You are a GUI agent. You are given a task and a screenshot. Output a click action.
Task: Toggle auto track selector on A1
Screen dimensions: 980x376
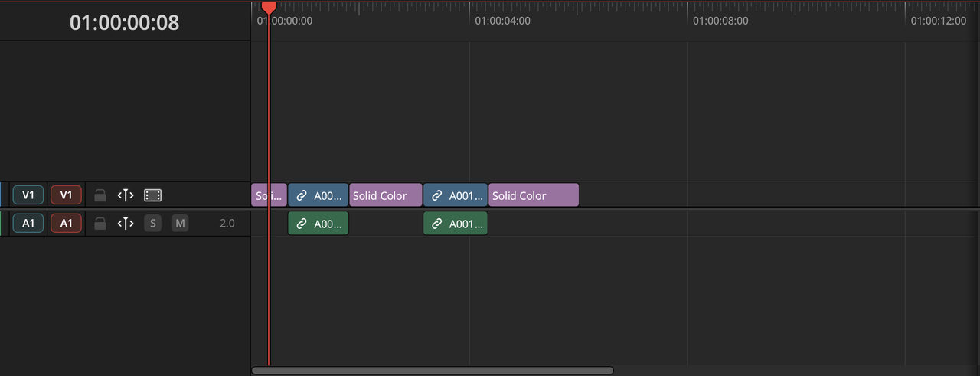coord(126,224)
